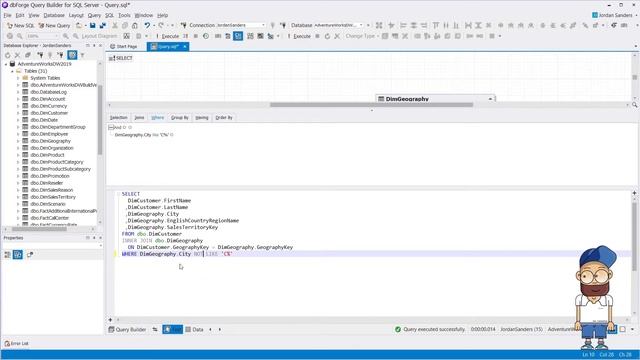This screenshot has height=360, width=640.
Task: Expand the dbo.DimCustomer table node
Action: (x=18, y=113)
